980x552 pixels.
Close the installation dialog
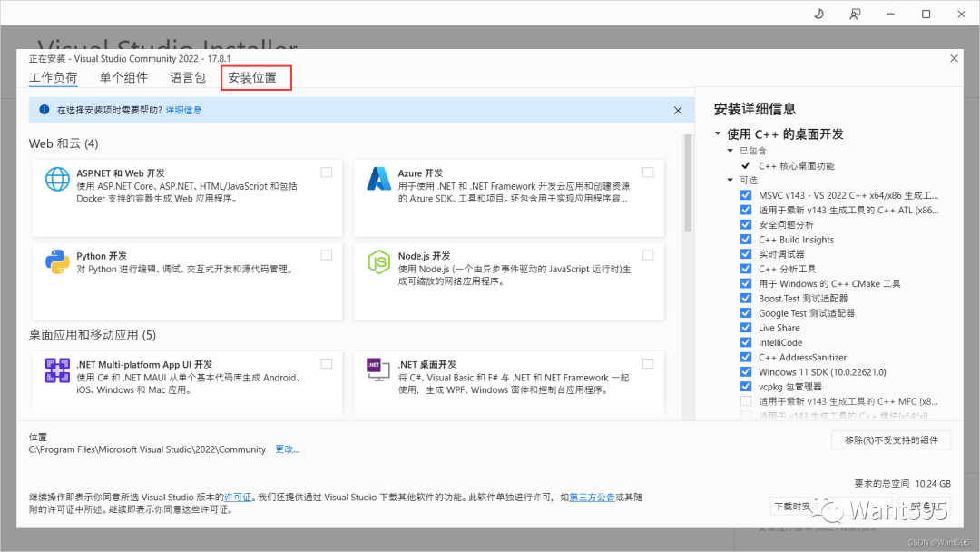[x=954, y=58]
